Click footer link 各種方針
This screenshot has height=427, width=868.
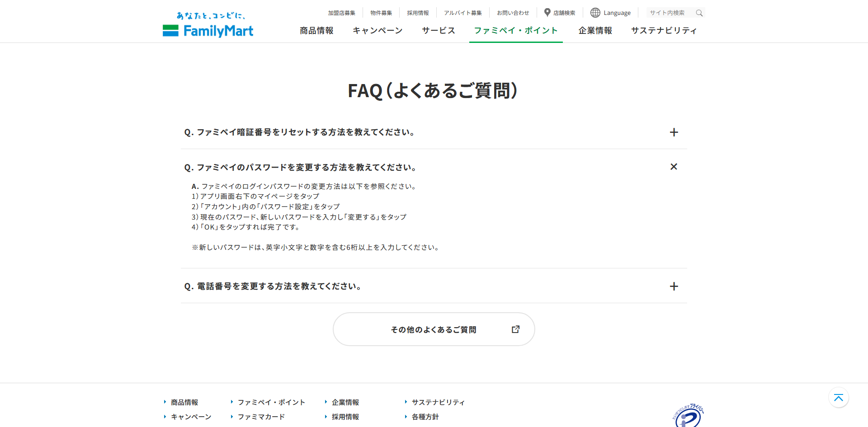click(x=425, y=417)
